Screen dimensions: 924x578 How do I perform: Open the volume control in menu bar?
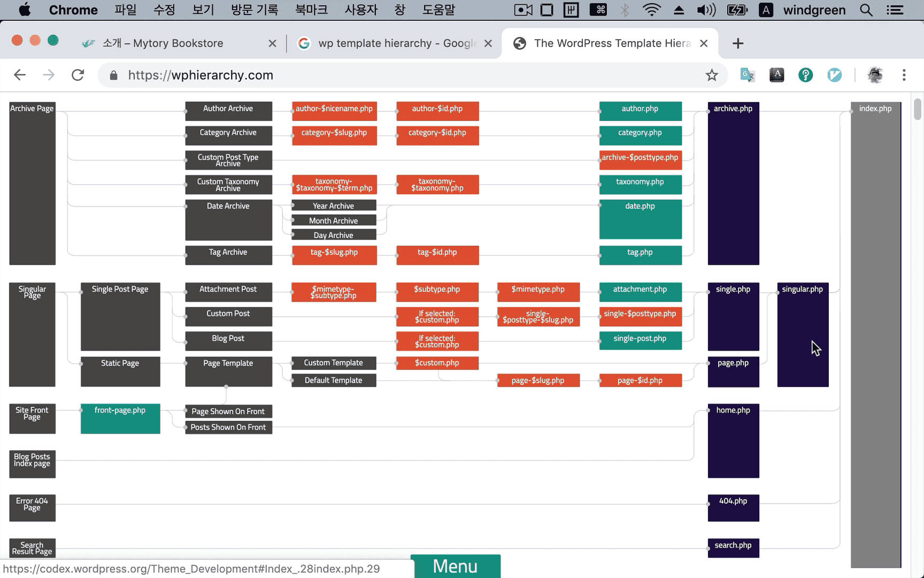706,10
